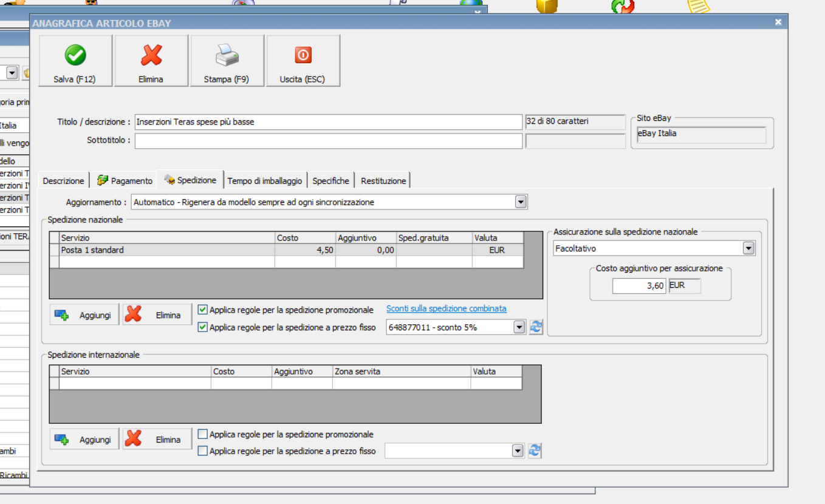Edit the insurance additional cost 3,60 field
Viewport: 825px width, 504px height.
[x=640, y=286]
